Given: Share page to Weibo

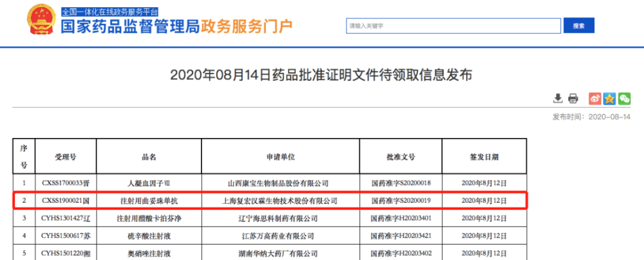Looking at the screenshot, I should tap(594, 98).
